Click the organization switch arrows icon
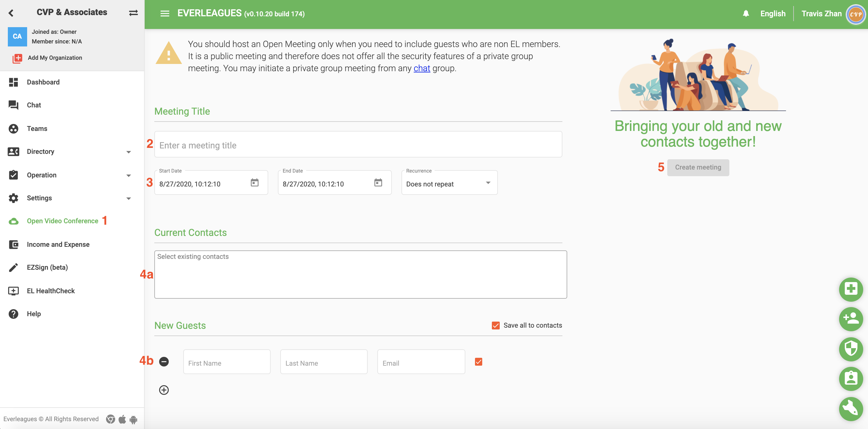The image size is (868, 429). coord(133,13)
